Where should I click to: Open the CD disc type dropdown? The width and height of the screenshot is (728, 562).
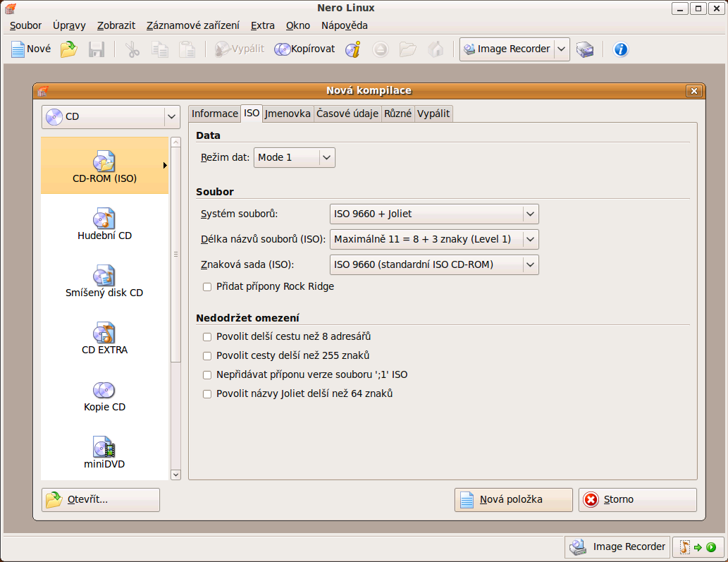(111, 116)
